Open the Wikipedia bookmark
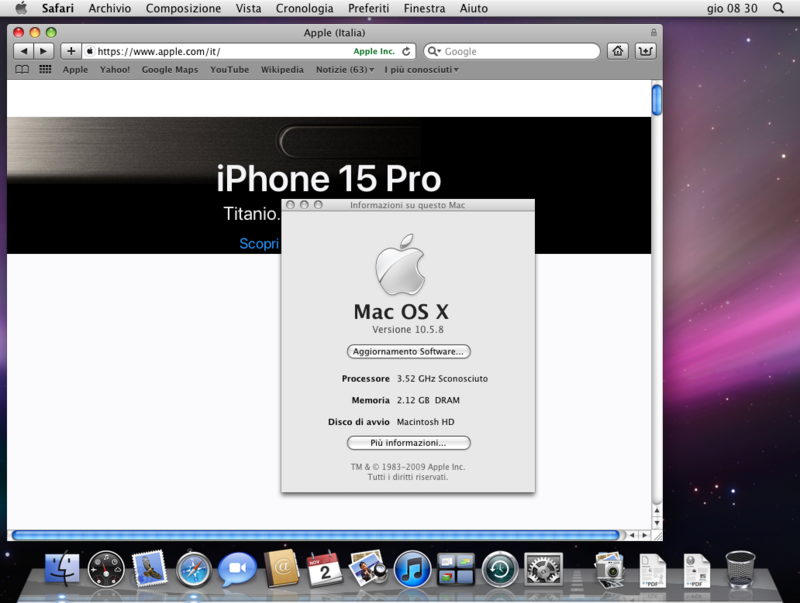The height and width of the screenshot is (603, 800). click(282, 69)
